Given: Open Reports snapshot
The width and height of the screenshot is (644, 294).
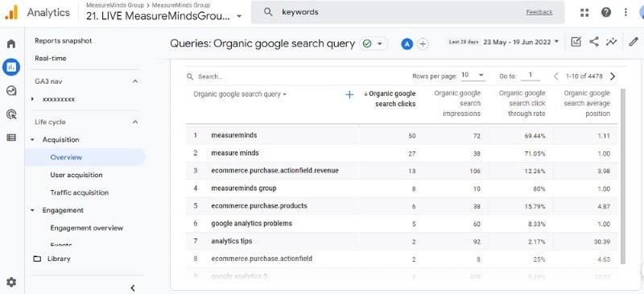Looking at the screenshot, I should tap(64, 41).
